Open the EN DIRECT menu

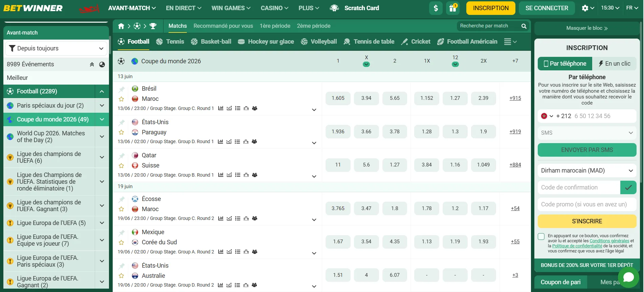(183, 8)
